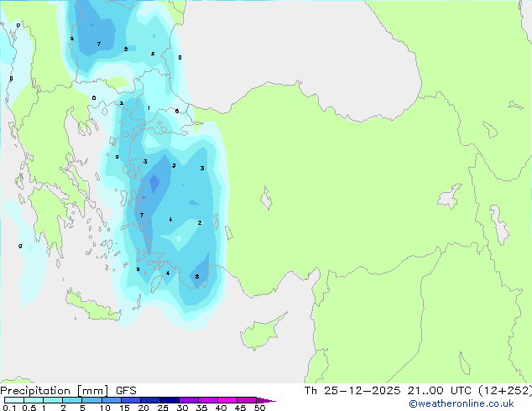
Task: Click the 35–40 mm magenta legend swatch
Action: coord(208,400)
